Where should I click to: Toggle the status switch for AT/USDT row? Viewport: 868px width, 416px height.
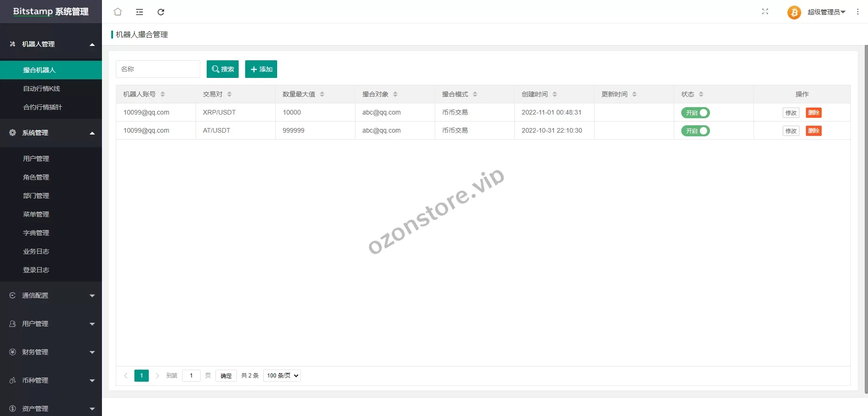click(x=695, y=131)
